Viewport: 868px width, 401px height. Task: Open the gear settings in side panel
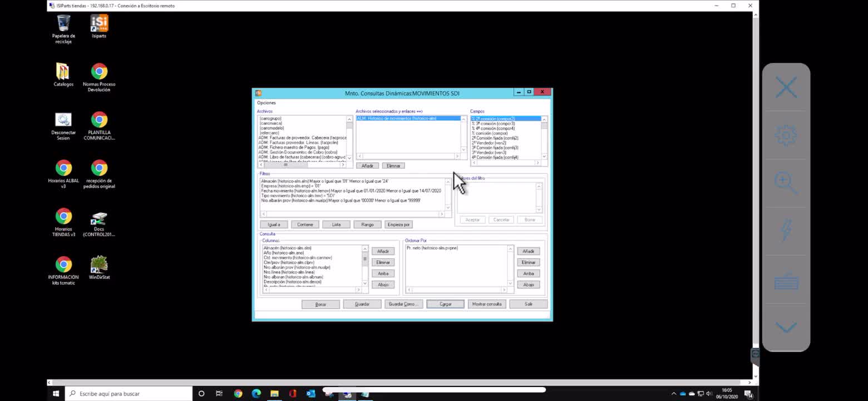786,135
